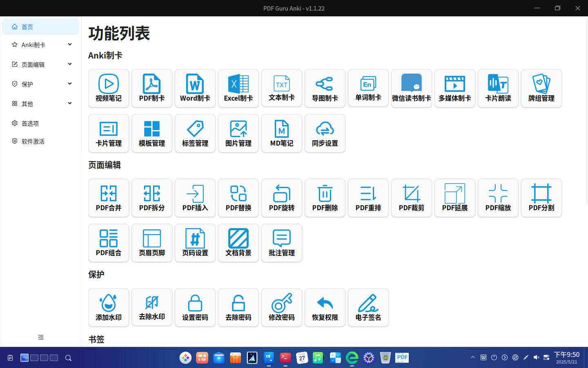Open the taskbar search magnifier
This screenshot has height=368, width=588.
coord(69,358)
